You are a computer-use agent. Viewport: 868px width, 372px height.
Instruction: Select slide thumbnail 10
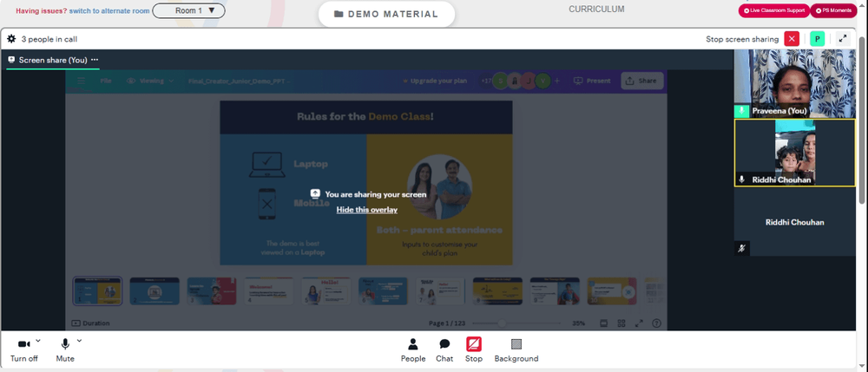[x=612, y=291]
